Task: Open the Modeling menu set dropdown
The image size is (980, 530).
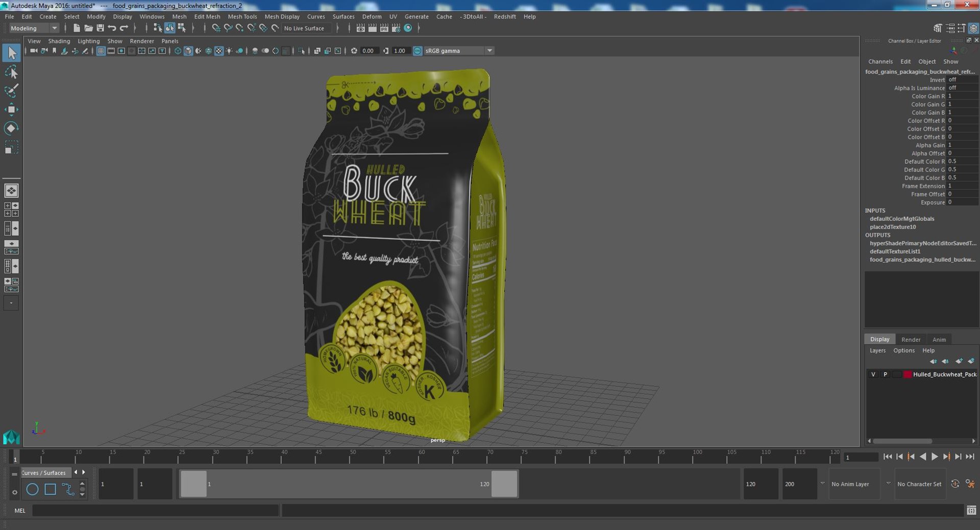Action: click(x=34, y=28)
